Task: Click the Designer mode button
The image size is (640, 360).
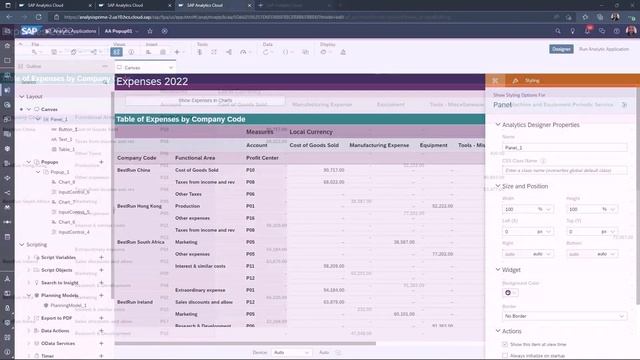Action: click(x=561, y=49)
